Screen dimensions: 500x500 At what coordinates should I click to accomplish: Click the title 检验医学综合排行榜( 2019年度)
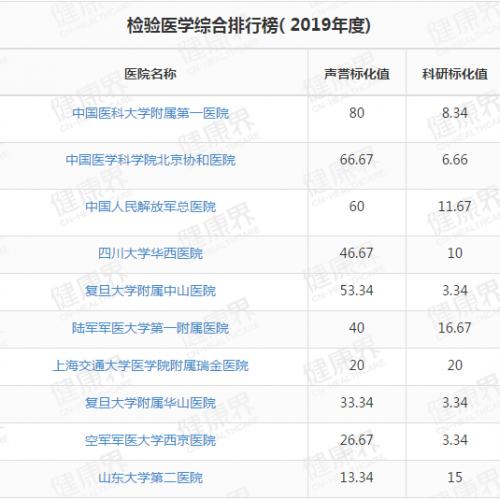(249, 25)
